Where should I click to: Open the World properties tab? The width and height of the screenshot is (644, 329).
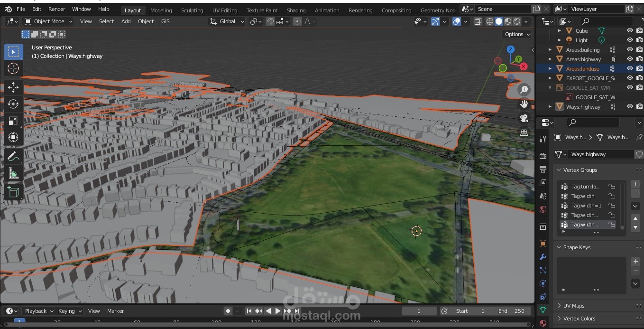pyautogui.click(x=543, y=209)
